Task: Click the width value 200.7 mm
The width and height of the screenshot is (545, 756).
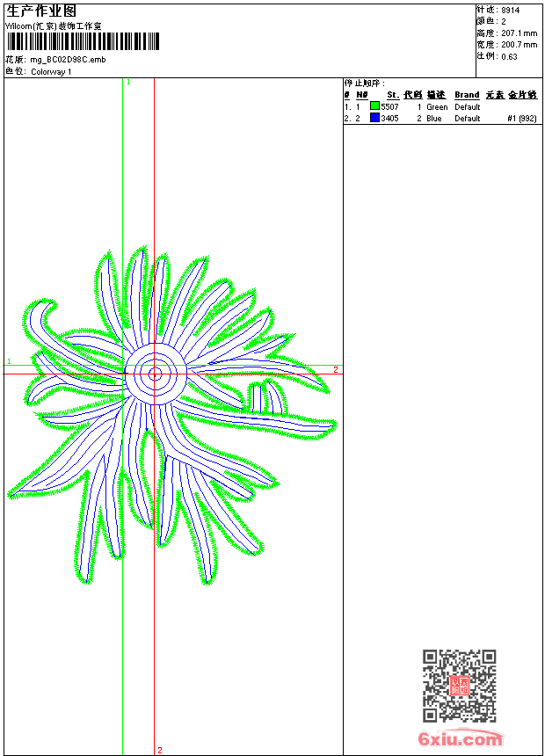Action: [519, 44]
